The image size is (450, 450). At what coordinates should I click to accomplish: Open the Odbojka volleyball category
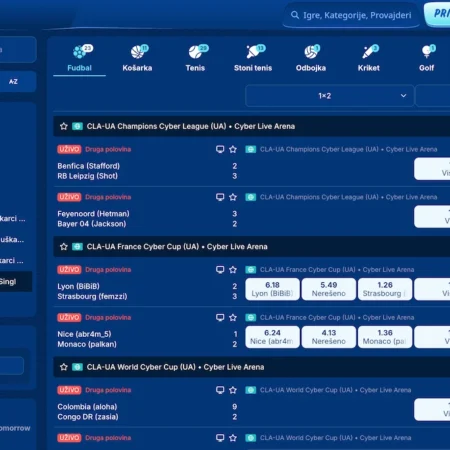(x=311, y=58)
